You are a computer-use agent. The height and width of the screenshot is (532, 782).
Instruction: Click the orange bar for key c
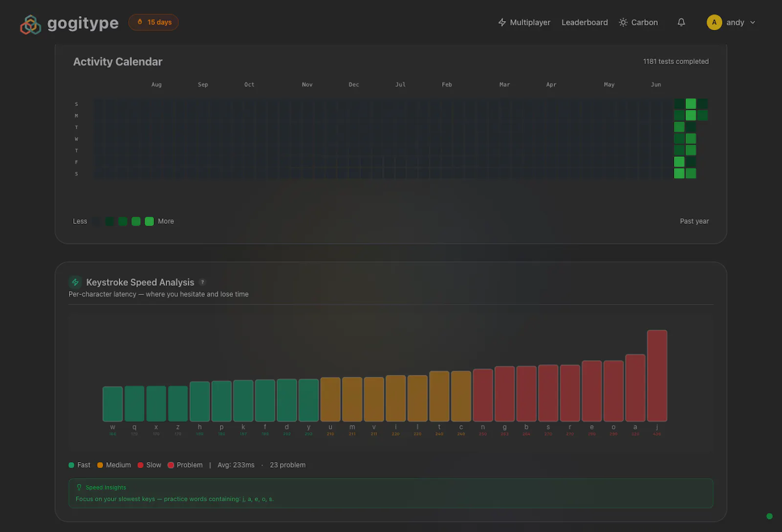click(461, 396)
